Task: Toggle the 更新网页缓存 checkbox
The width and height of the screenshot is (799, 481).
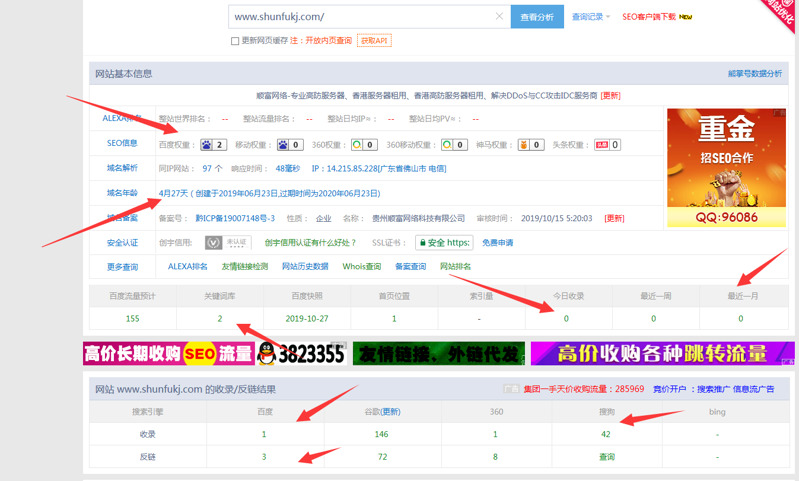Action: tap(235, 41)
